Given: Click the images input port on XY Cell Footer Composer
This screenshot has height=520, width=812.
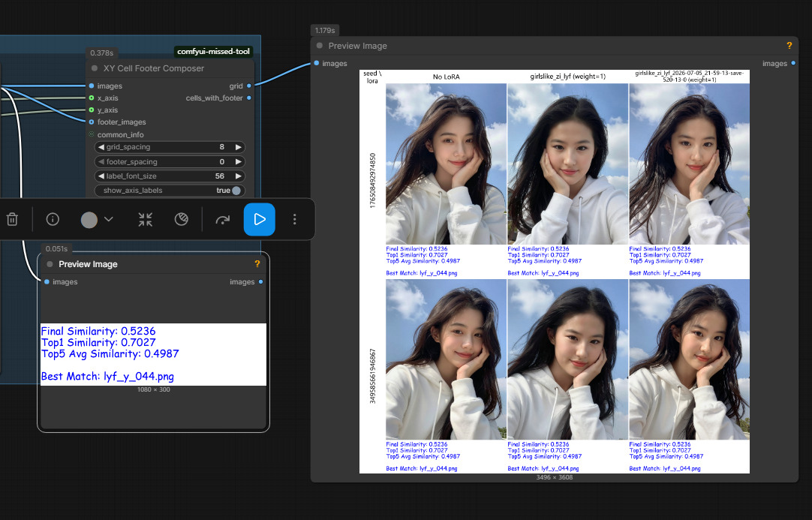Looking at the screenshot, I should (92, 86).
